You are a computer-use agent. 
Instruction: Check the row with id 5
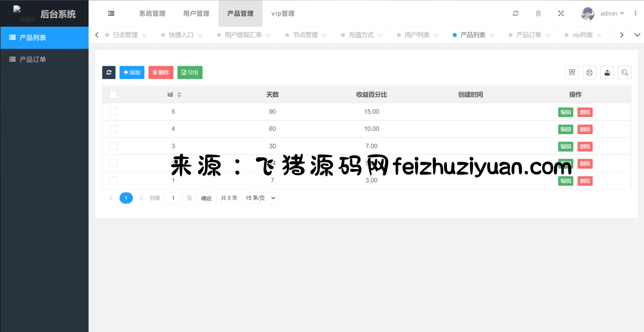113,112
